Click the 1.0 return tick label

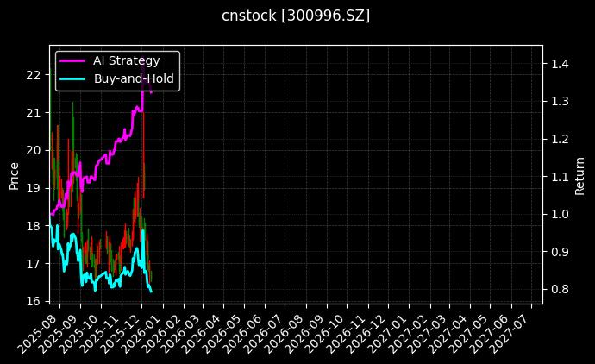click(561, 214)
